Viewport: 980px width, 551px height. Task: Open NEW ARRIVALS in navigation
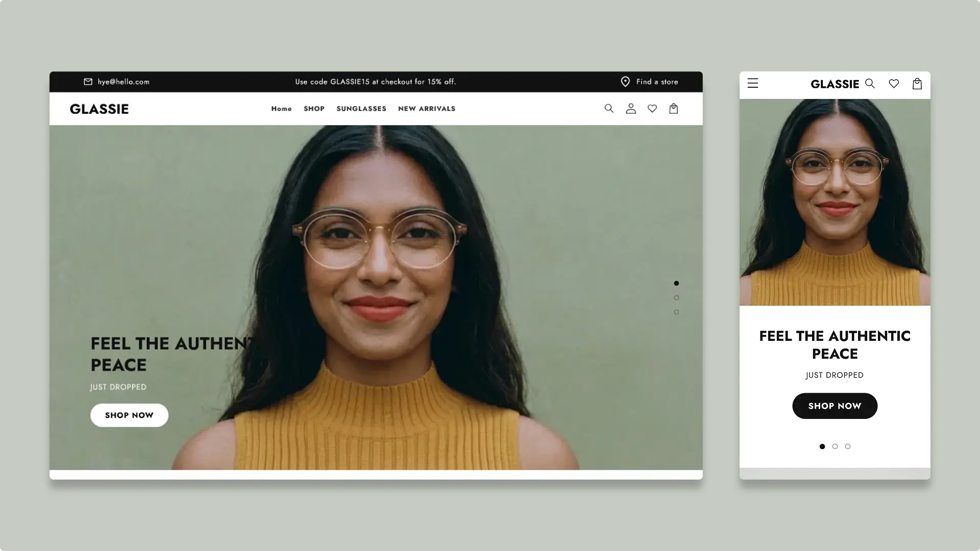coord(427,109)
